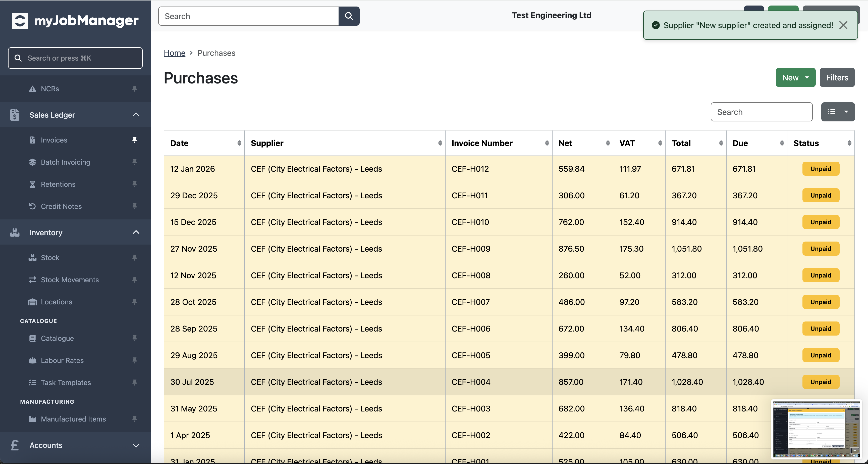Screen dimensions: 868x464
Task: Pin the Task Templates item
Action: click(134, 382)
